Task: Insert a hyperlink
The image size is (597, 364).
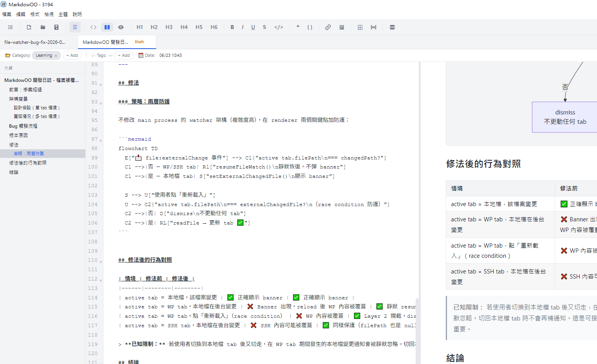Action: (x=328, y=27)
